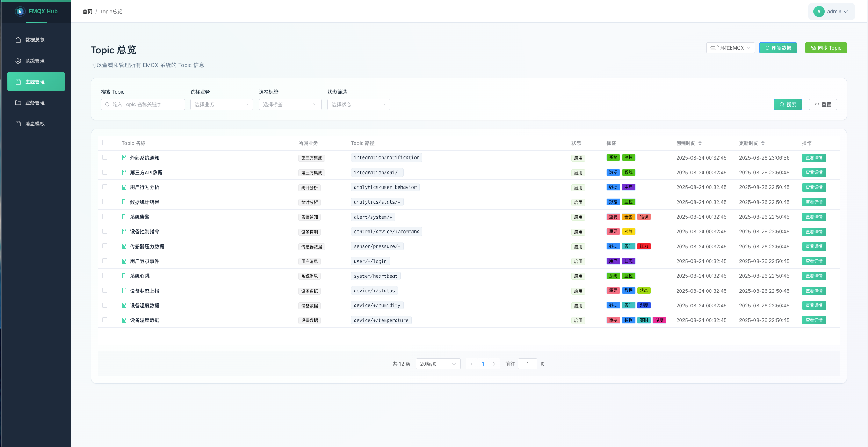The height and width of the screenshot is (447, 868).
Task: Open the 选择业务 dropdown
Action: click(x=222, y=104)
